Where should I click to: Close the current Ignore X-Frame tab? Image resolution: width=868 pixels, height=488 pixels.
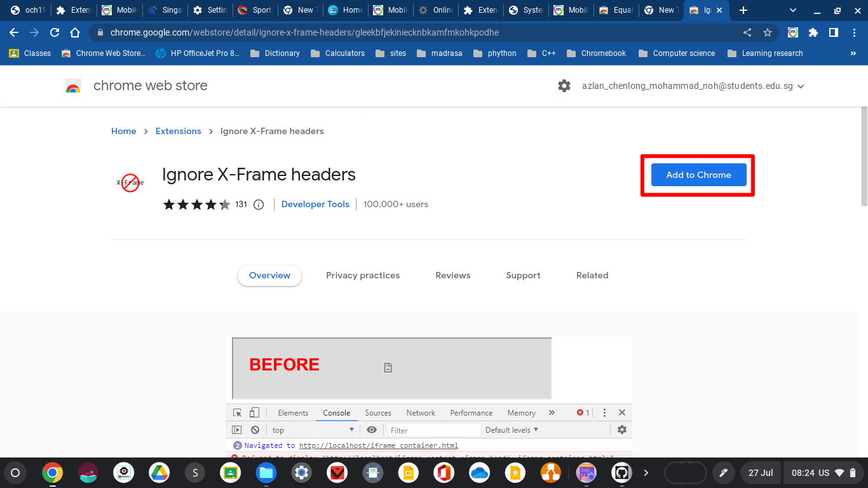tap(719, 10)
